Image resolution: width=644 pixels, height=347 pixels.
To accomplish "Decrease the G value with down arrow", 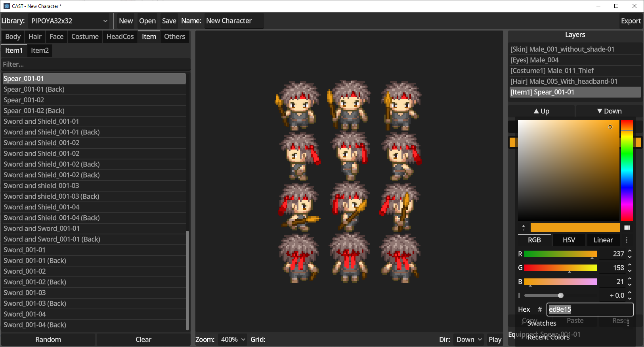I will pyautogui.click(x=630, y=270).
